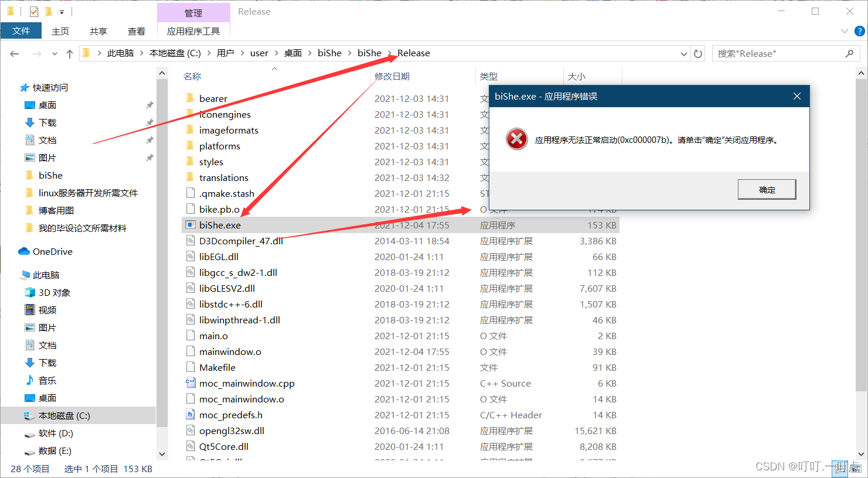Close the biShe.exe error dialog
The width and height of the screenshot is (868, 478).
pyautogui.click(x=797, y=96)
